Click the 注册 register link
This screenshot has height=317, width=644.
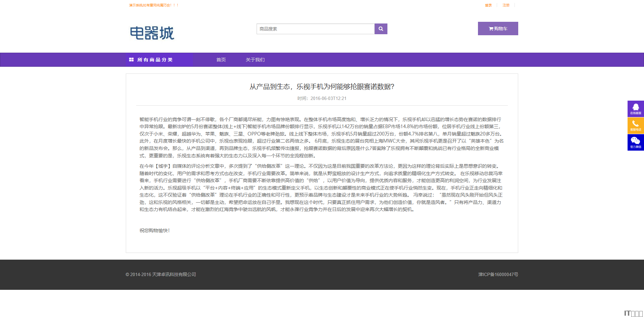click(506, 5)
